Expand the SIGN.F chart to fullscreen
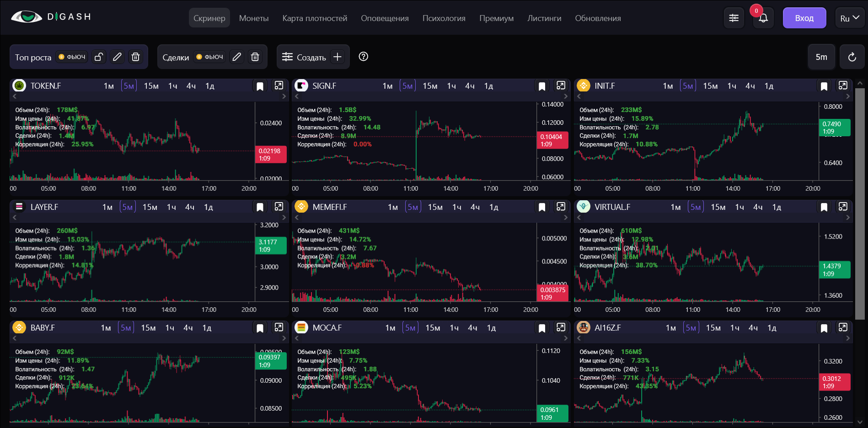868x428 pixels. point(561,86)
